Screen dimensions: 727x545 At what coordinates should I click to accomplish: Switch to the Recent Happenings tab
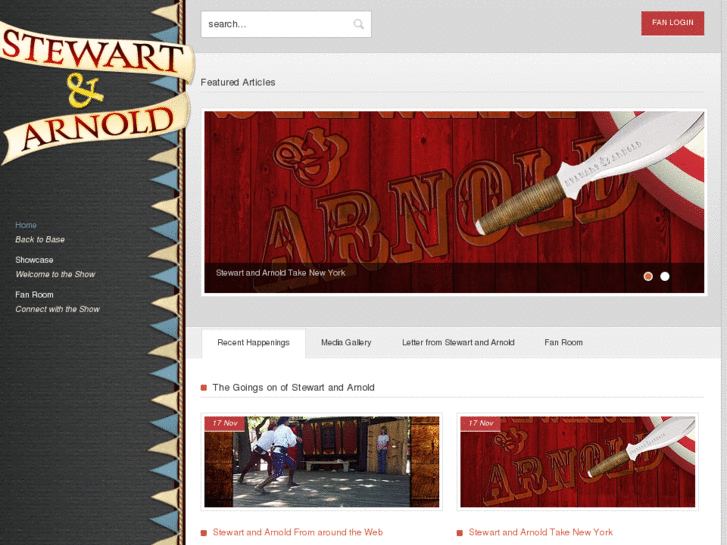pyautogui.click(x=253, y=343)
